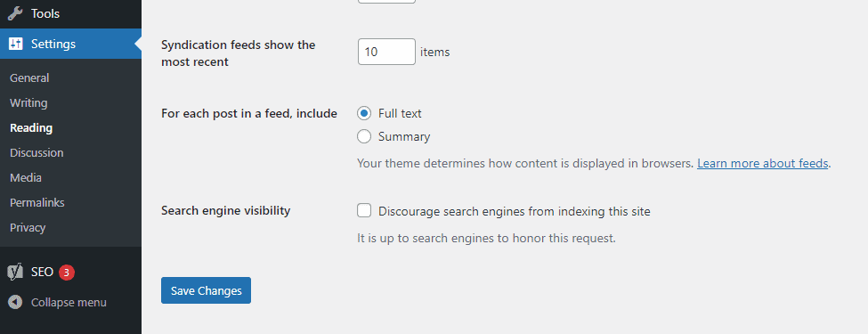Click the Collapse menu label

coord(69,303)
